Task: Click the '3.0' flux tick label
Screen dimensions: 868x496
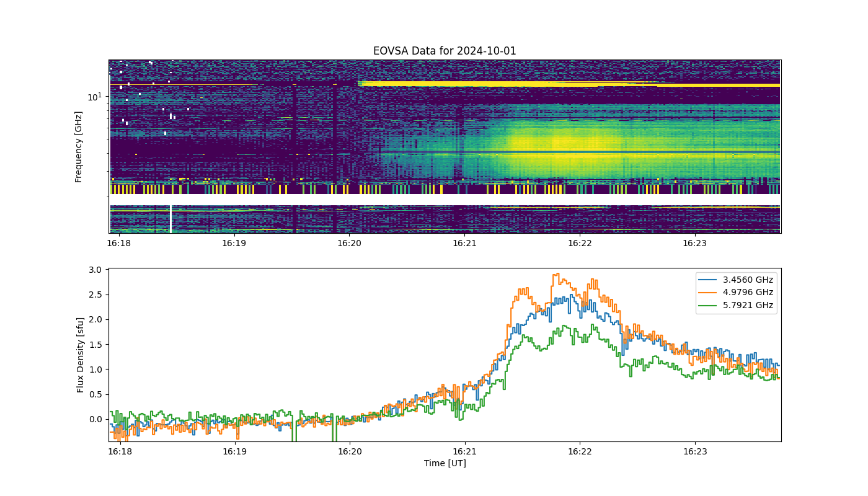Action: tap(96, 270)
